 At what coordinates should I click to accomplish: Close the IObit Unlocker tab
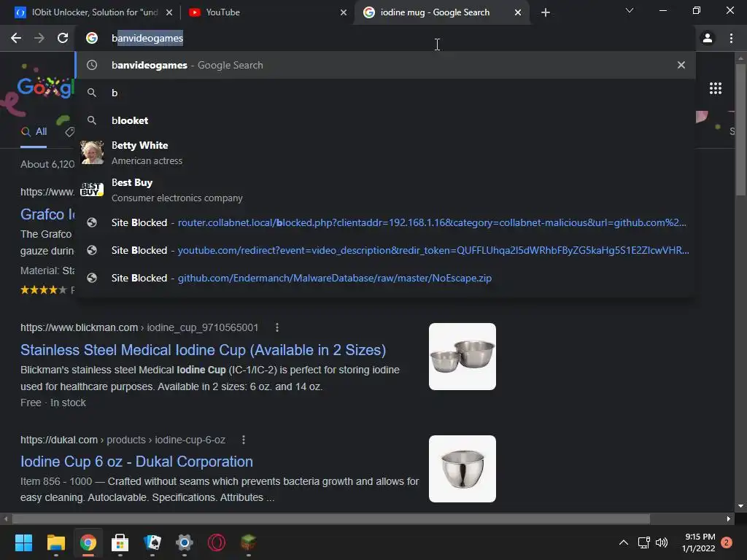click(x=169, y=12)
